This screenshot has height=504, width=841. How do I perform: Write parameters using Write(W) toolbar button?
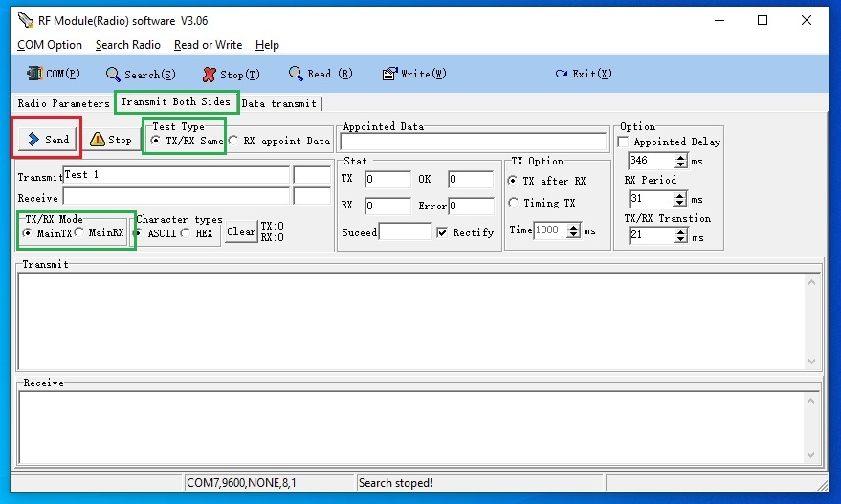414,74
